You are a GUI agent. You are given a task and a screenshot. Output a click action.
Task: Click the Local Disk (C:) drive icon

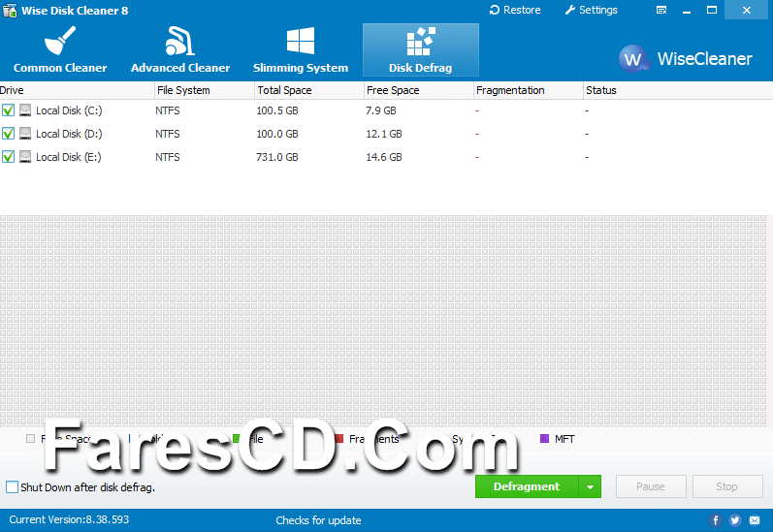[25, 110]
